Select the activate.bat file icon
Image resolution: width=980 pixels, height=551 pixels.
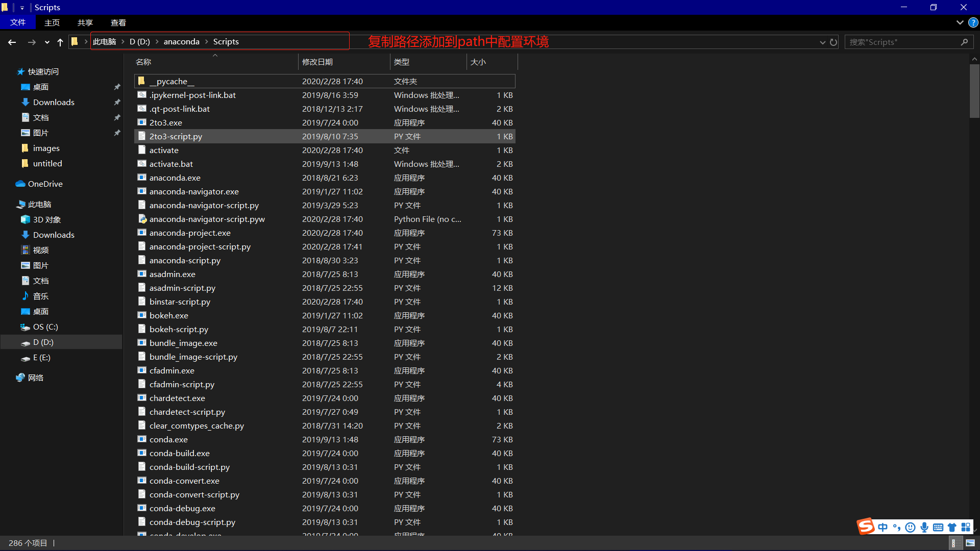142,164
